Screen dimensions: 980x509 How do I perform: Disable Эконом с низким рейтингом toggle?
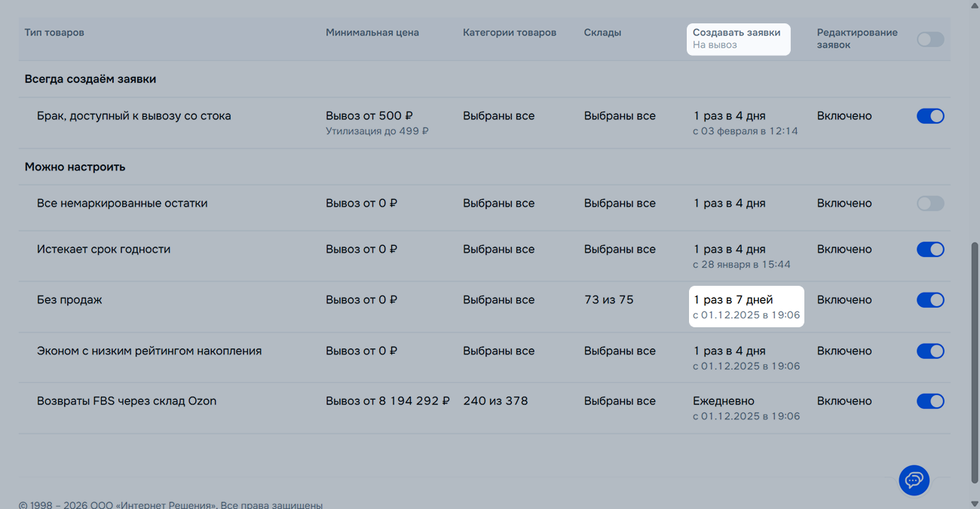(930, 351)
